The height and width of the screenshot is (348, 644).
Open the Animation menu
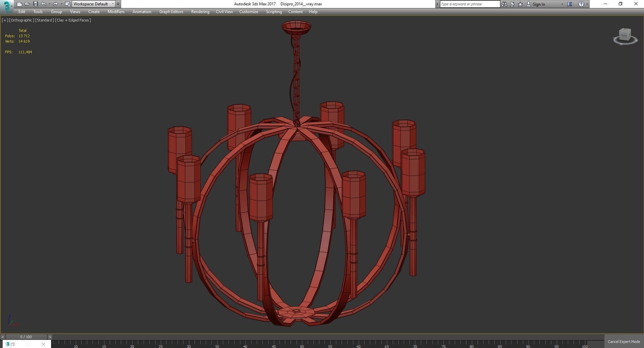click(142, 12)
